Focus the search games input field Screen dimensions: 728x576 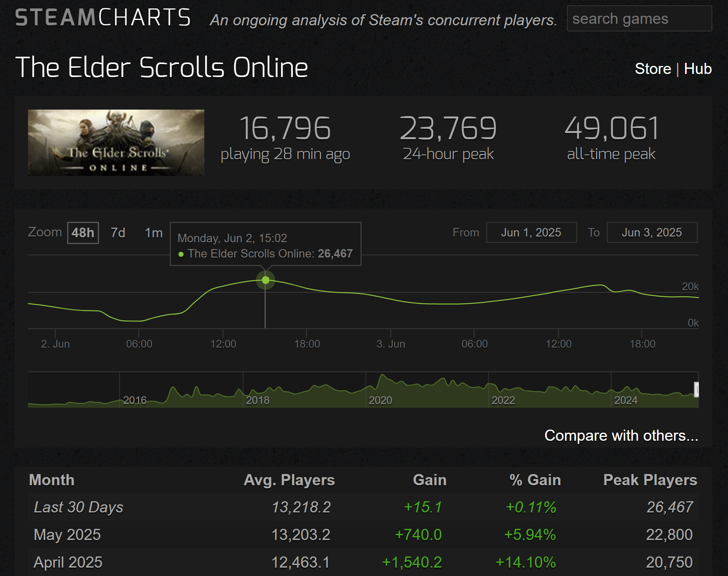639,19
